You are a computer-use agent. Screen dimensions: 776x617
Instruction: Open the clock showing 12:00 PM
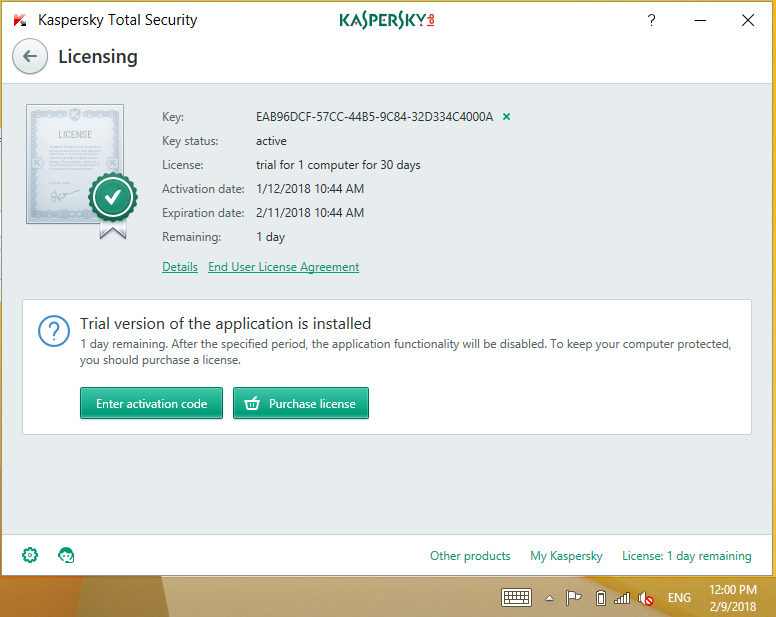pyautogui.click(x=732, y=598)
